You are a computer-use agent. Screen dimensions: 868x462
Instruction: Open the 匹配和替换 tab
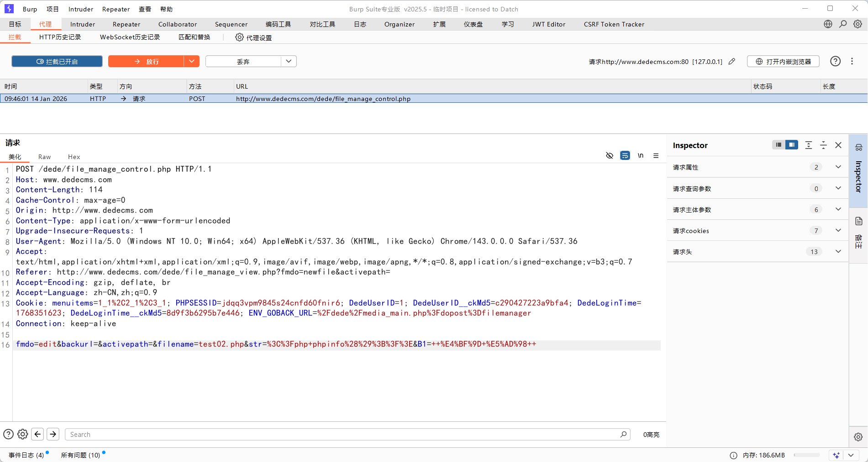pyautogui.click(x=195, y=37)
